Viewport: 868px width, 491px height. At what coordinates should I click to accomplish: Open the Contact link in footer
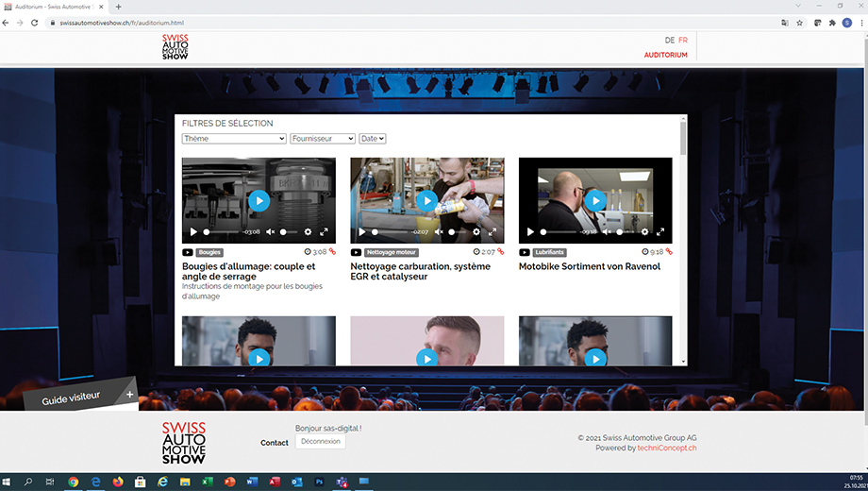tap(274, 443)
